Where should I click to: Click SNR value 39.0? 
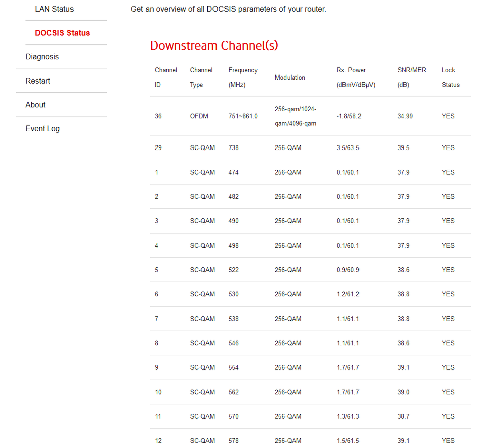(x=403, y=392)
